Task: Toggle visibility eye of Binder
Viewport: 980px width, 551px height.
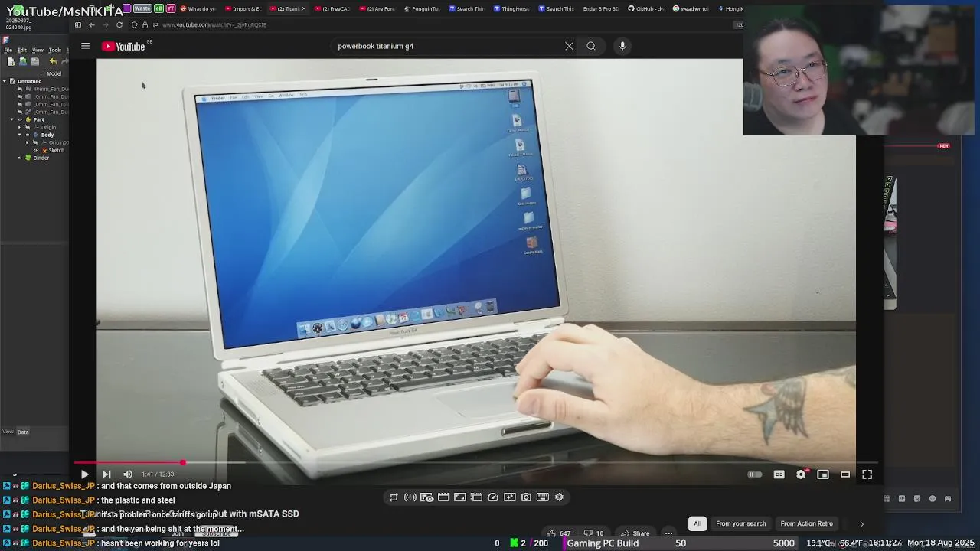Action: click(20, 158)
